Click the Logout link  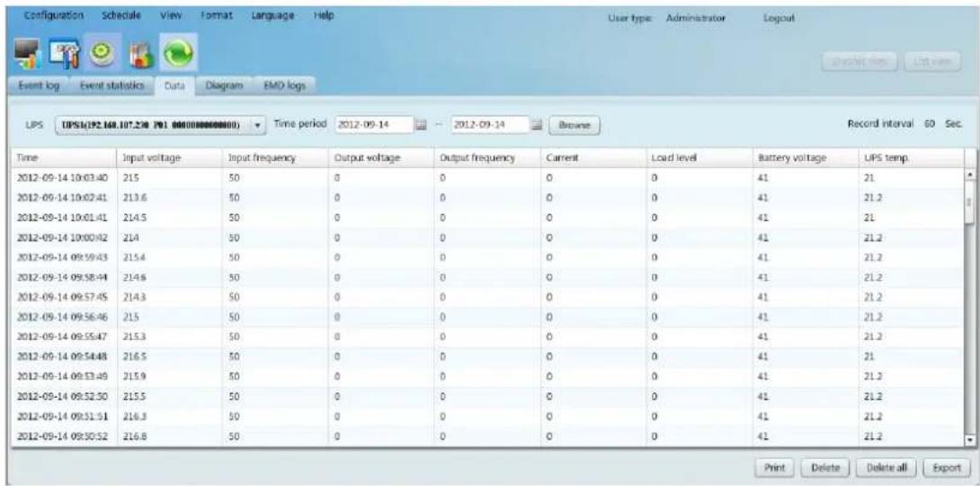point(778,19)
